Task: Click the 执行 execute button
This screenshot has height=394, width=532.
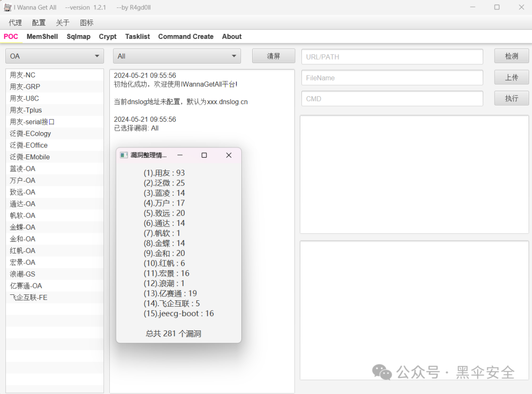Action: point(511,99)
